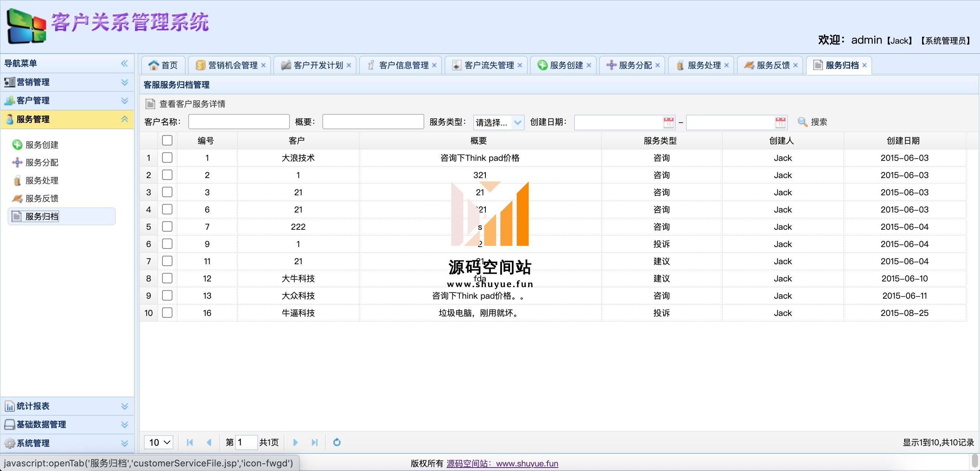Click the 服务反馈 menu link
Viewport: 980px width, 471px height.
click(42, 198)
